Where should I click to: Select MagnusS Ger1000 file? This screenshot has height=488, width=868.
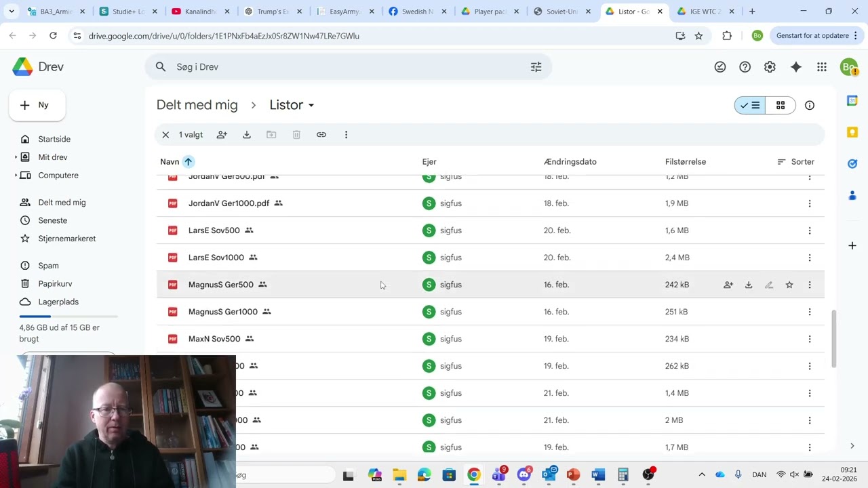click(491, 312)
